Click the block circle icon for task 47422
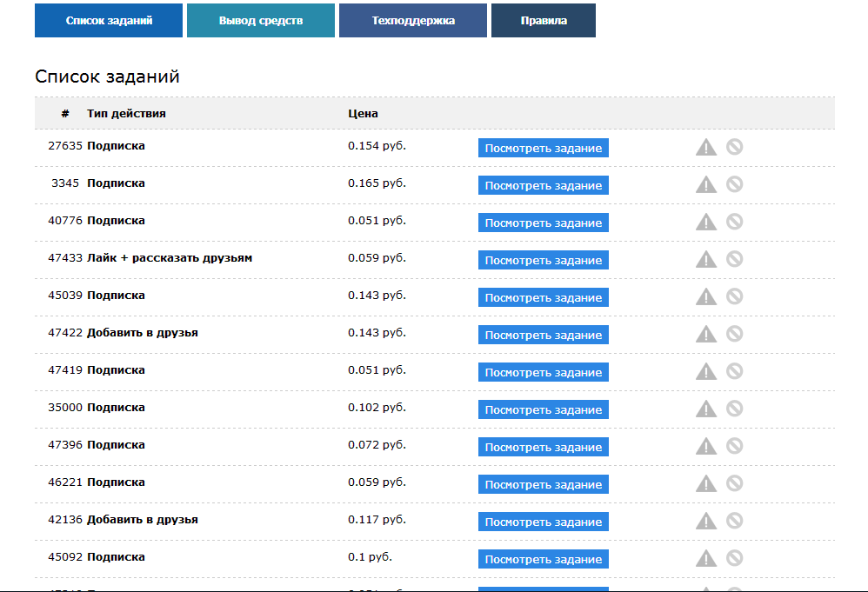 point(735,334)
